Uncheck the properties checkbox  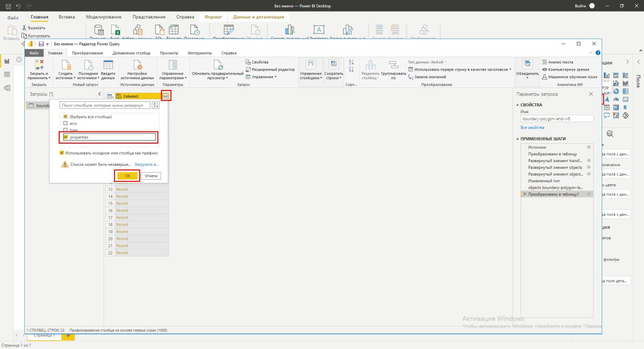[x=66, y=137]
